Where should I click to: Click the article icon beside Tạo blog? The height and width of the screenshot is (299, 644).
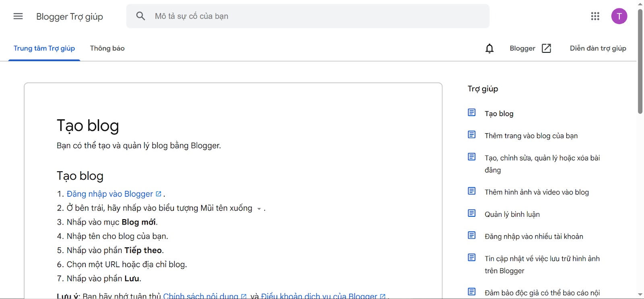coord(472,112)
